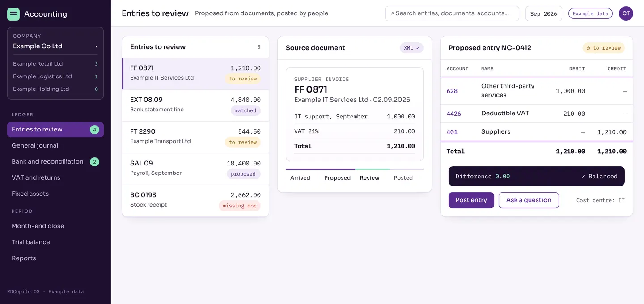
Task: Open the CT user avatar
Action: tap(626, 13)
